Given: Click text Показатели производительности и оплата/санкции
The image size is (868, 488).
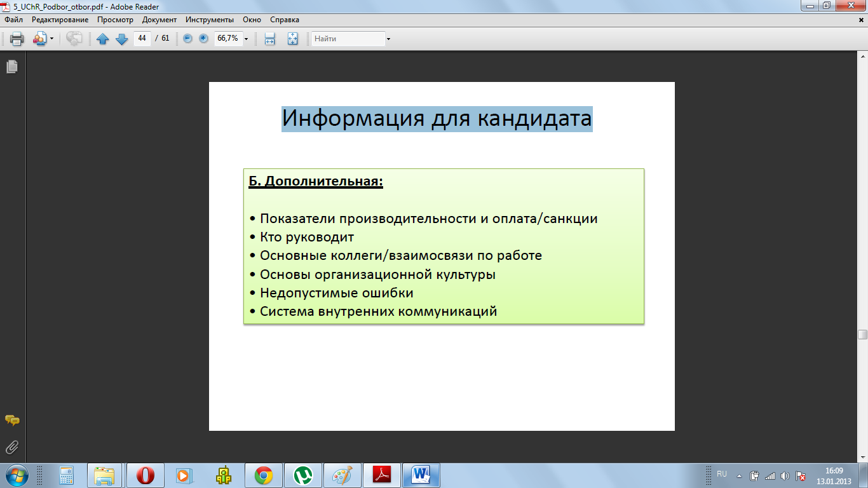Looking at the screenshot, I should (x=429, y=219).
